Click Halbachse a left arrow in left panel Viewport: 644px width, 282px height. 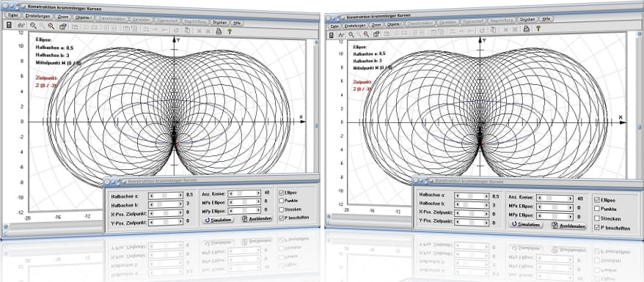(x=151, y=196)
